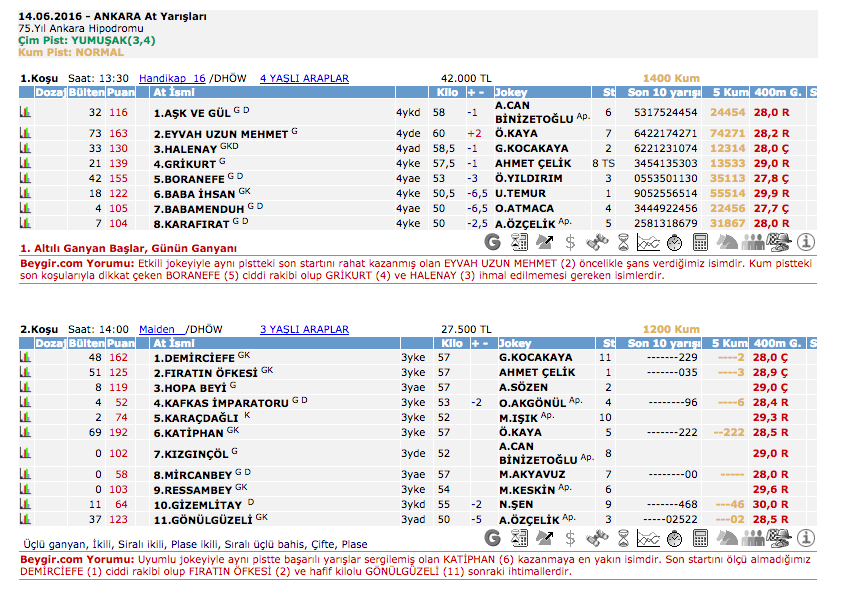
Task: Open the 4 YAŞLI ARAPLAR link
Action: 304,77
